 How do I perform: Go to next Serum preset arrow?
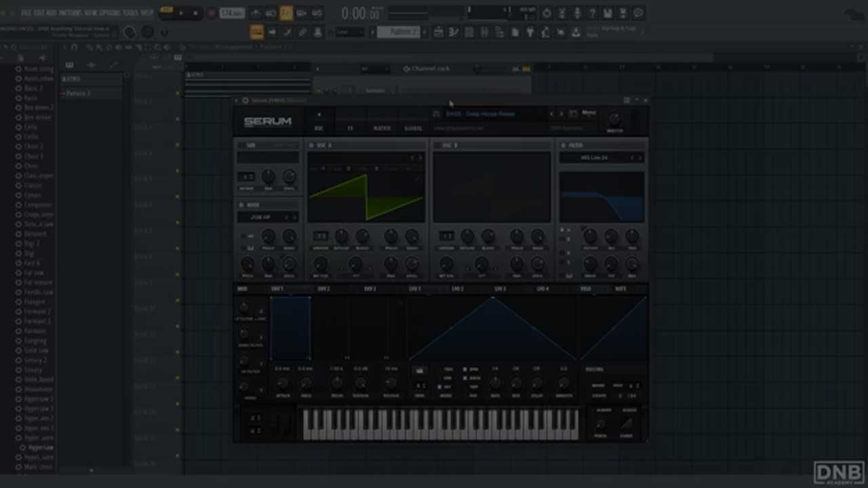pos(561,114)
